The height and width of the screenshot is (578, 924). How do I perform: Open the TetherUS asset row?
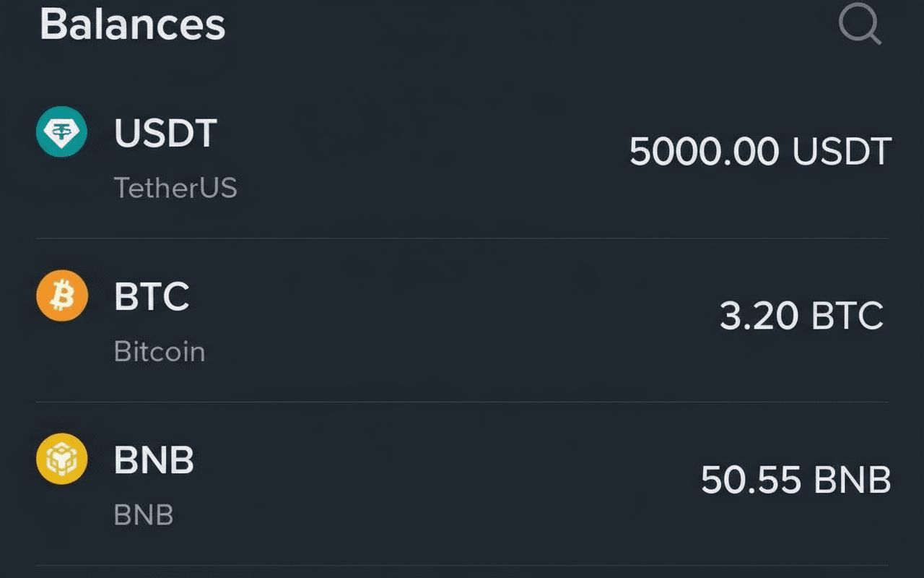point(462,159)
